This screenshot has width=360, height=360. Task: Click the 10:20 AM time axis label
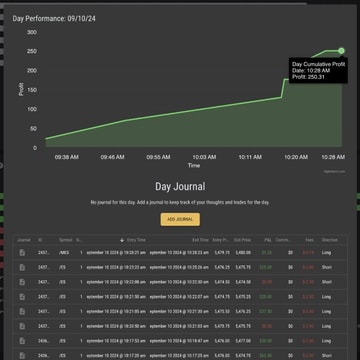(296, 157)
